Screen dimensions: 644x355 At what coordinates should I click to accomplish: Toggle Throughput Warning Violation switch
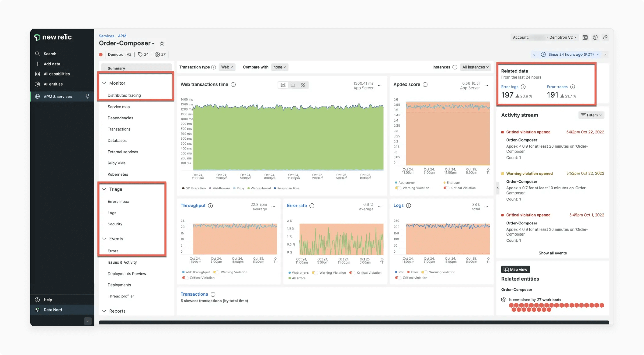[x=216, y=272]
